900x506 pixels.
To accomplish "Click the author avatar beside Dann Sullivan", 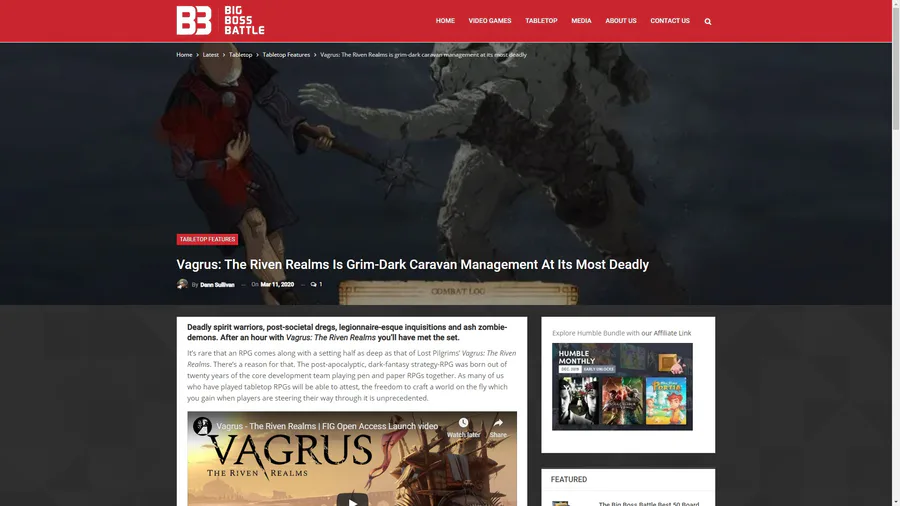I will pyautogui.click(x=183, y=284).
